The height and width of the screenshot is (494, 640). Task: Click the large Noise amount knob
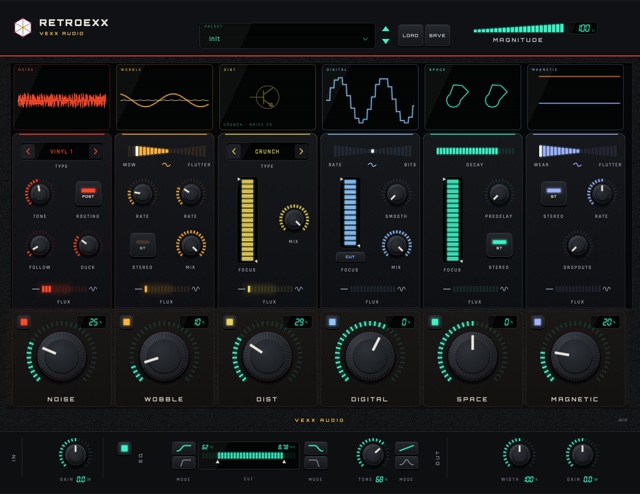pos(62,356)
